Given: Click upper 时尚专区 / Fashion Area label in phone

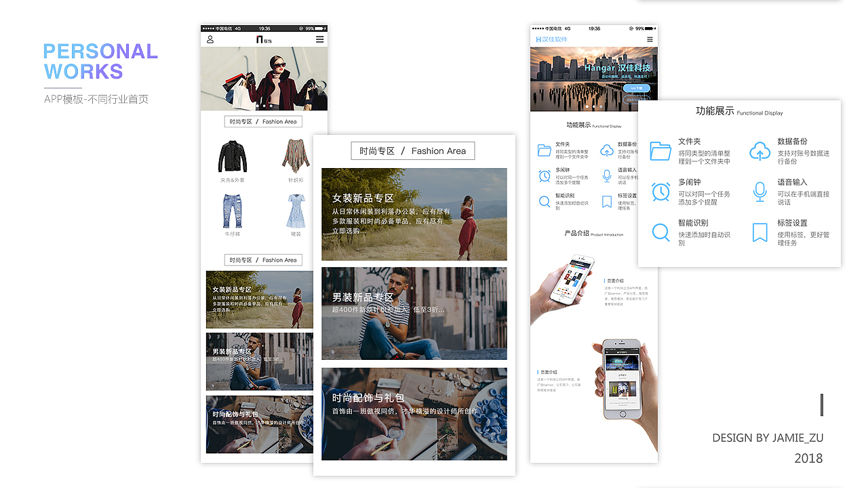Looking at the screenshot, I should click(x=263, y=122).
